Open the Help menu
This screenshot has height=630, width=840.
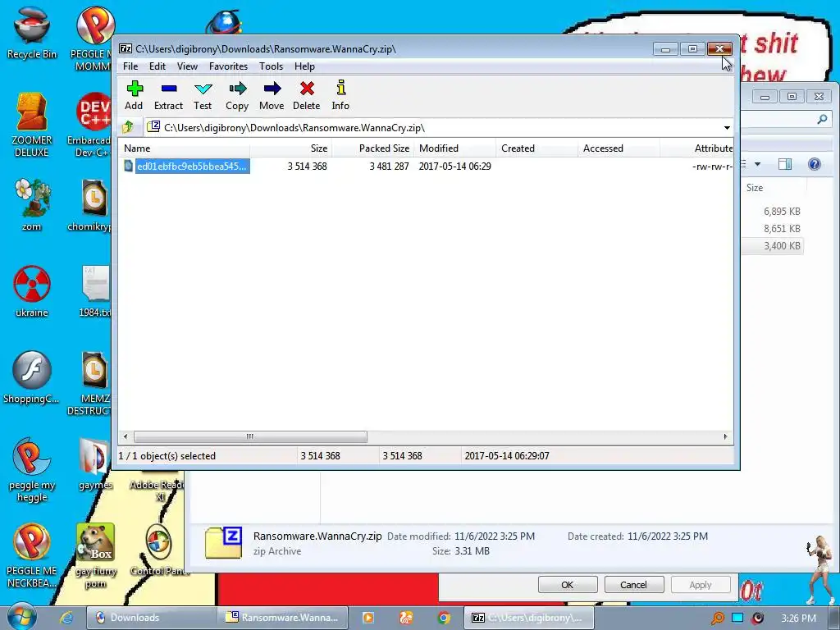tap(304, 66)
